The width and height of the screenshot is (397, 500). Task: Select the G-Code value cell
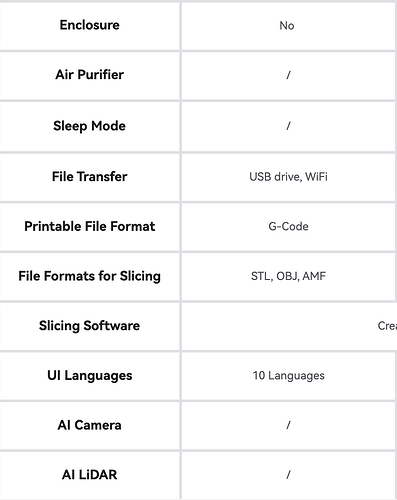[x=288, y=227]
